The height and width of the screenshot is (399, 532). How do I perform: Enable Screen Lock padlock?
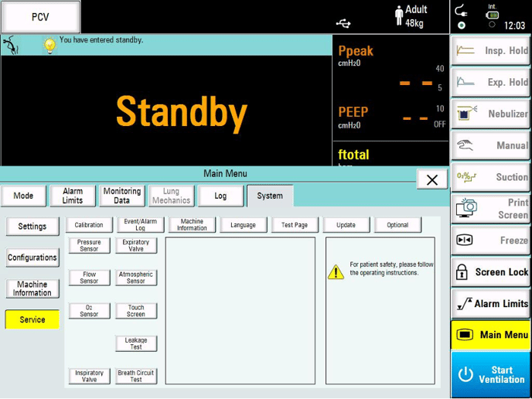pyautogui.click(x=491, y=272)
